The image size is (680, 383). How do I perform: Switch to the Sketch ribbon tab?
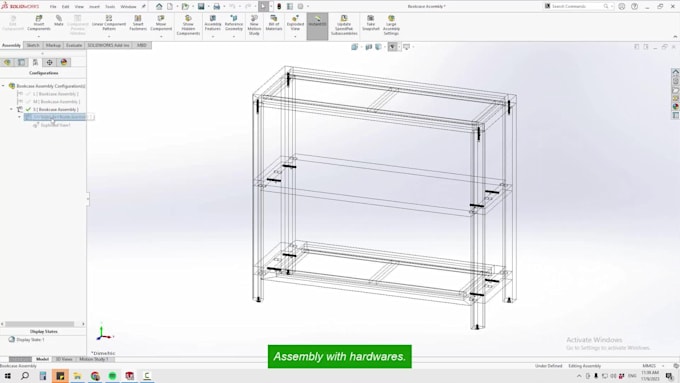click(33, 45)
